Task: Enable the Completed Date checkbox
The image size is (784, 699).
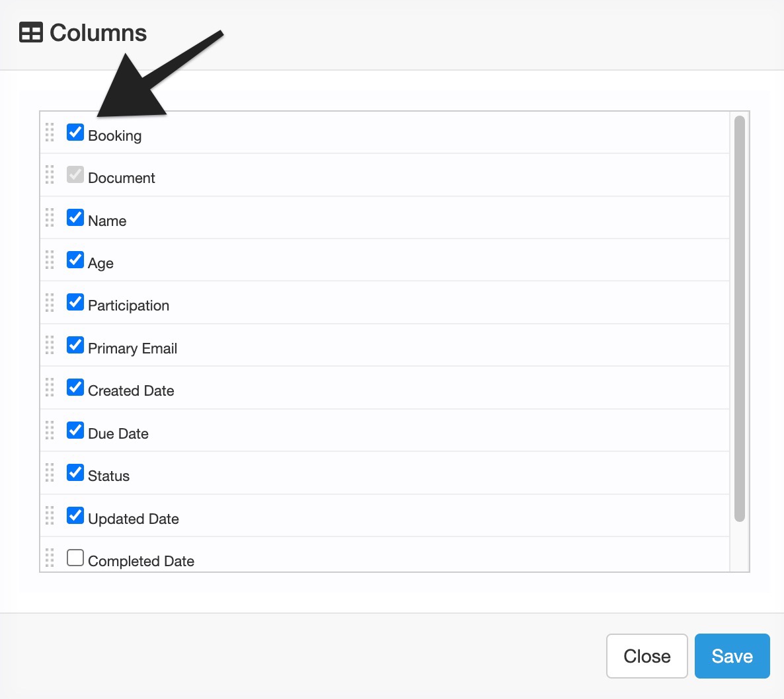Action: [x=75, y=558]
